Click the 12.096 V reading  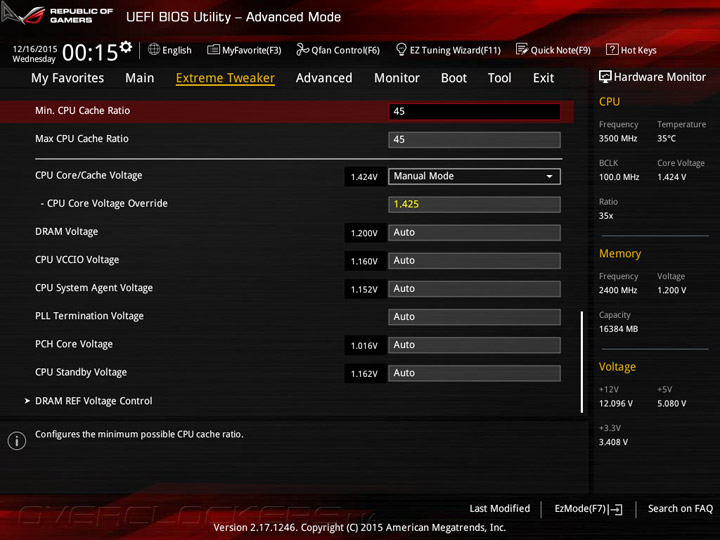coord(616,403)
